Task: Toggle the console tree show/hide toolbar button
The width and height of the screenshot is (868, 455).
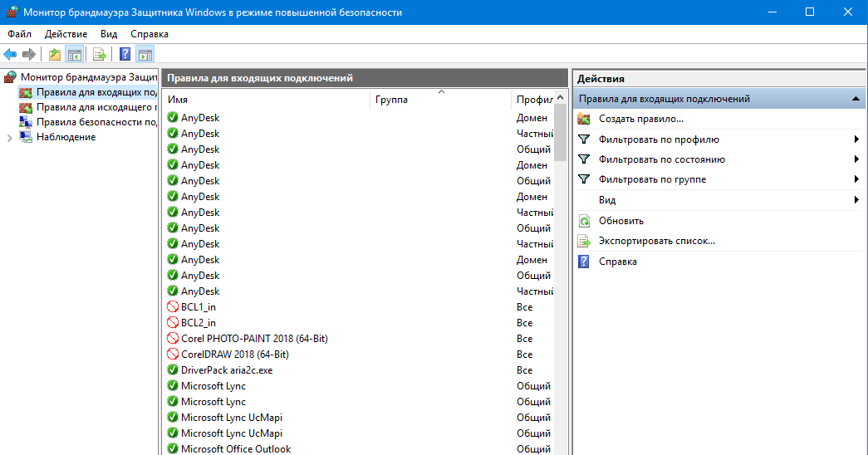Action: [x=75, y=55]
